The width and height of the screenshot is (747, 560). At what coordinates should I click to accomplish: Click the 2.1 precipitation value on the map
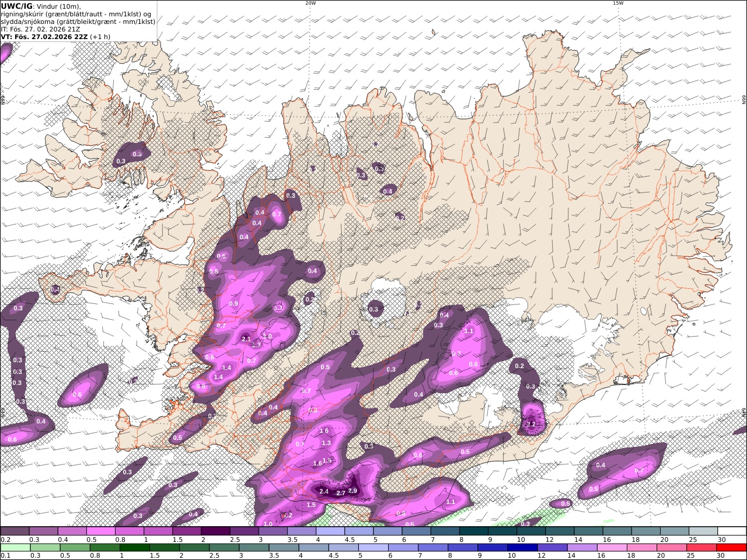[x=246, y=339]
